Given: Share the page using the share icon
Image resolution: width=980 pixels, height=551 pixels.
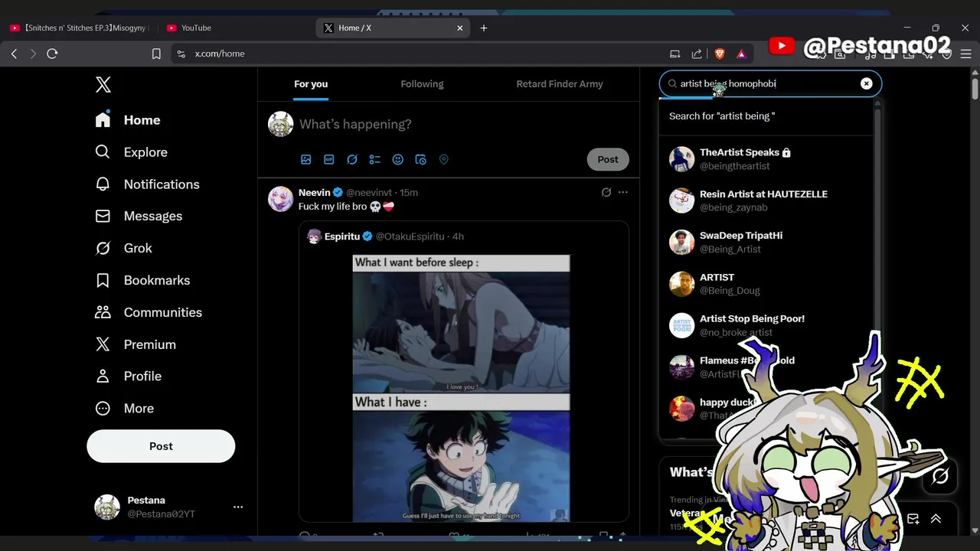Looking at the screenshot, I should (x=697, y=54).
